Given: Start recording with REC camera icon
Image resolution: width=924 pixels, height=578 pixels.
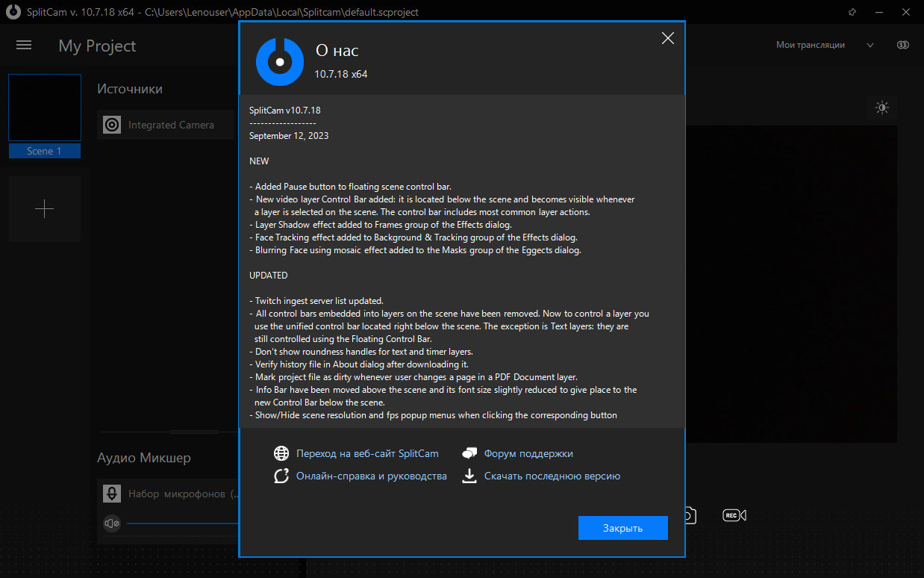Looking at the screenshot, I should 734,515.
